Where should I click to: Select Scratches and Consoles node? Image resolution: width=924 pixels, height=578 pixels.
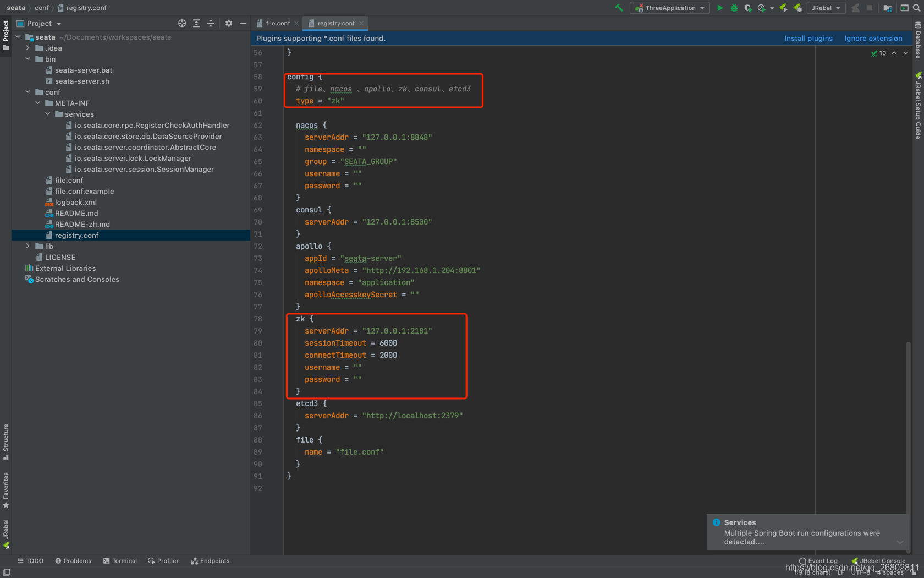click(77, 279)
